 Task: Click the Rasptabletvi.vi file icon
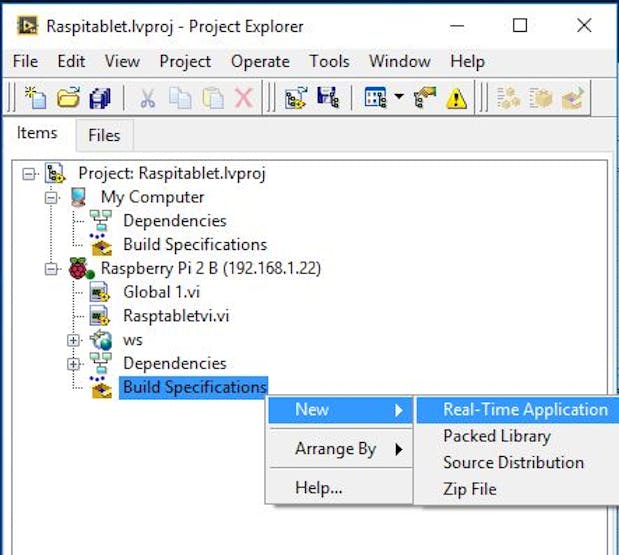tap(99, 316)
